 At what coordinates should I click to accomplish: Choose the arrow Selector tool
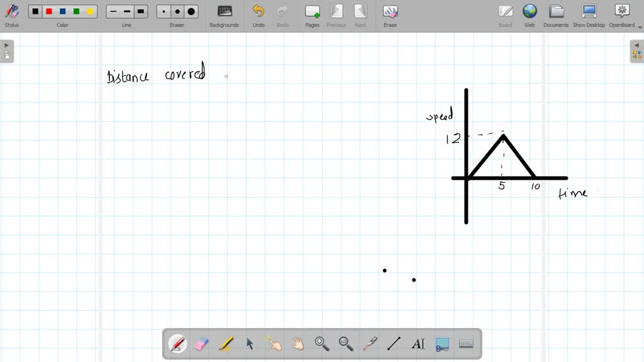point(250,344)
